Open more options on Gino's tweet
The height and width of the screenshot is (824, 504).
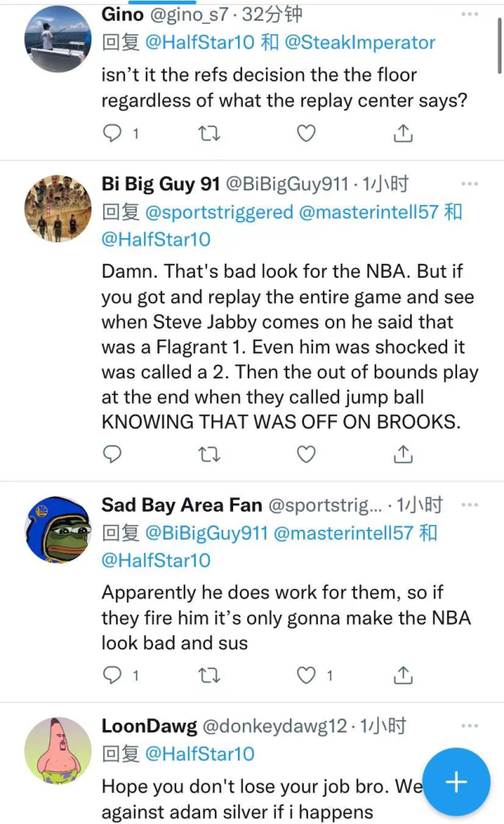[469, 14]
